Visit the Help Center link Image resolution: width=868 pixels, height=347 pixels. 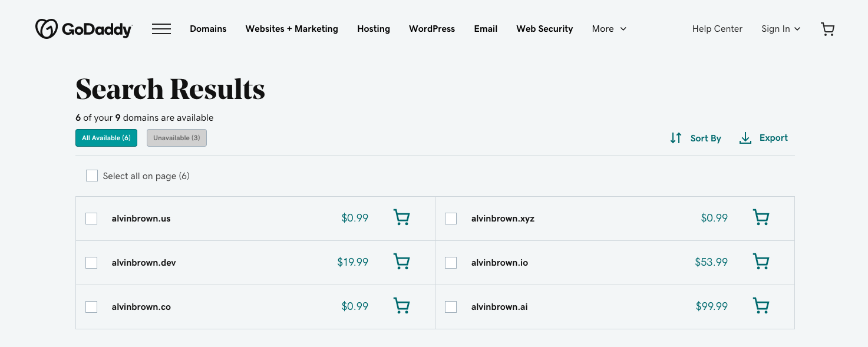click(x=717, y=29)
